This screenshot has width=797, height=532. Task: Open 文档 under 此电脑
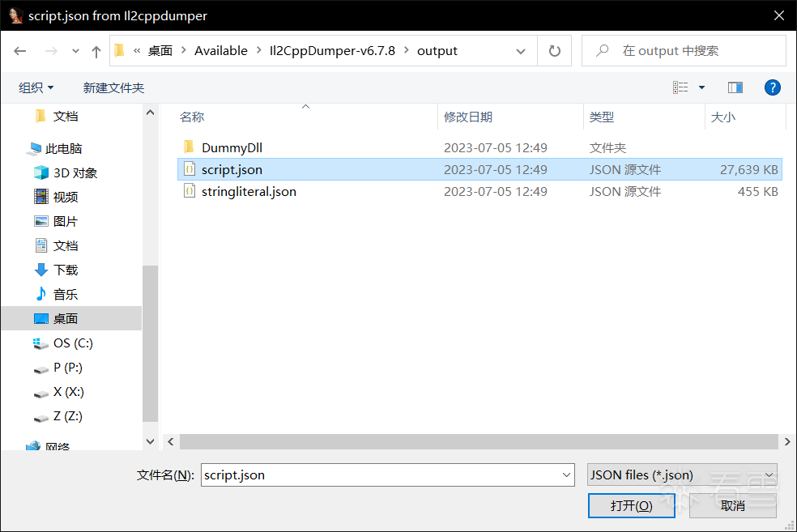point(66,246)
